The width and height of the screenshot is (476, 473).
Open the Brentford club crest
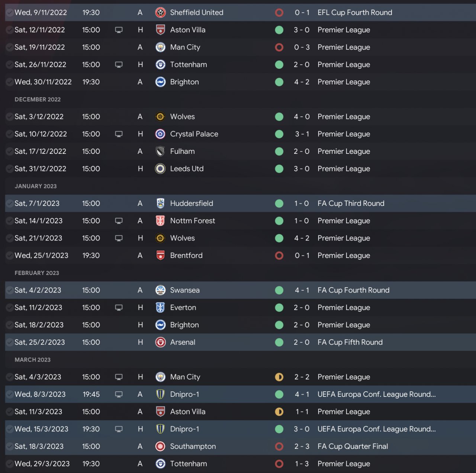click(x=160, y=256)
